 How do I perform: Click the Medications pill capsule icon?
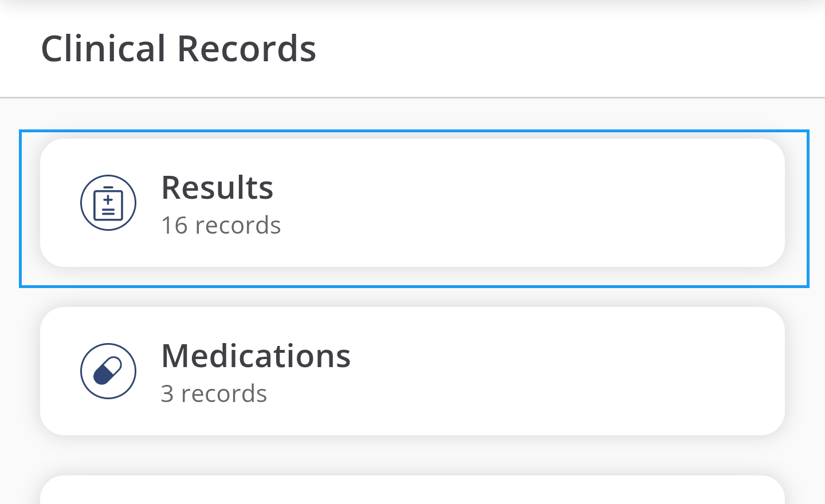[108, 371]
